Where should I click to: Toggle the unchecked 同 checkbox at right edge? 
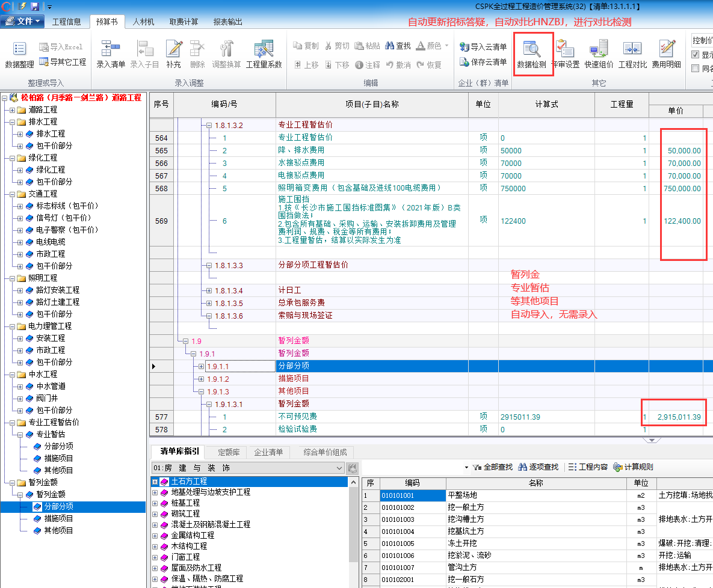coord(695,68)
